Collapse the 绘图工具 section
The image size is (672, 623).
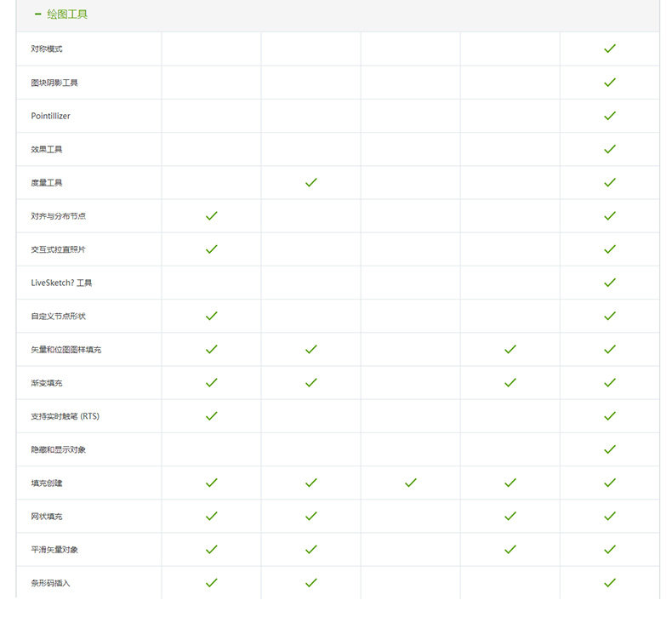[x=37, y=14]
